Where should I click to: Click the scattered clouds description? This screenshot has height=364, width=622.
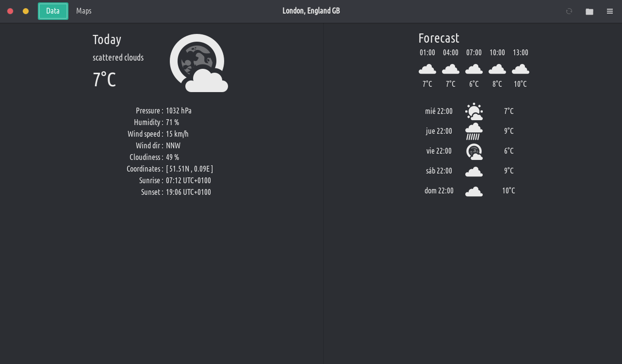(x=118, y=58)
